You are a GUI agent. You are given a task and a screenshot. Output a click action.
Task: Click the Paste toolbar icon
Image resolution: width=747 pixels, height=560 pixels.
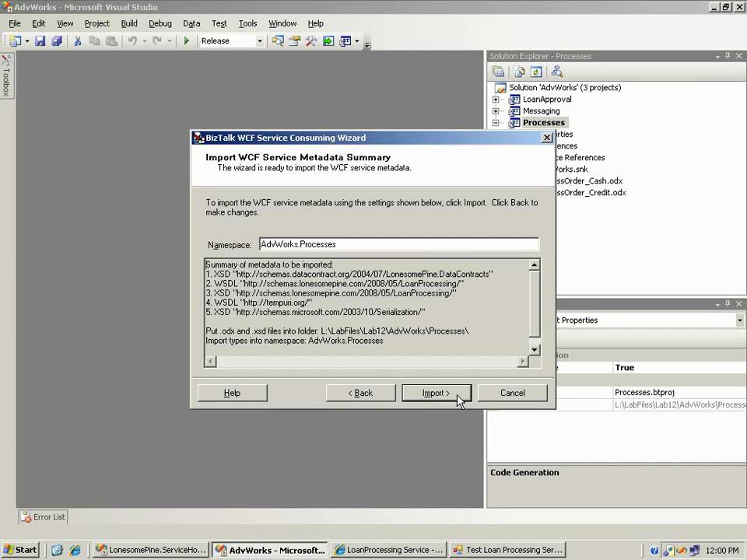pos(111,41)
